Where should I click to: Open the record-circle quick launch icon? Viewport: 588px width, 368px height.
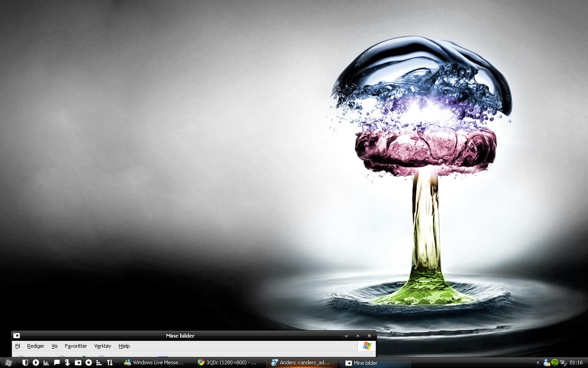[89, 362]
